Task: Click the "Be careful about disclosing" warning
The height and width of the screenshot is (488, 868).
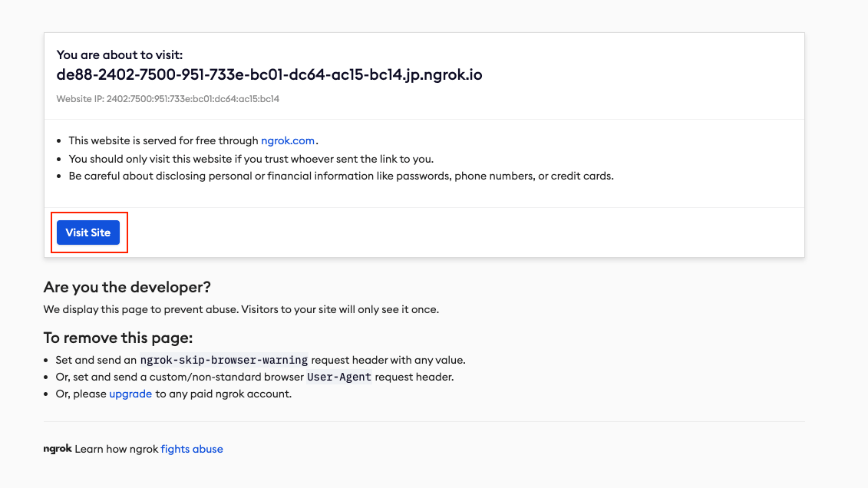Action: point(341,176)
